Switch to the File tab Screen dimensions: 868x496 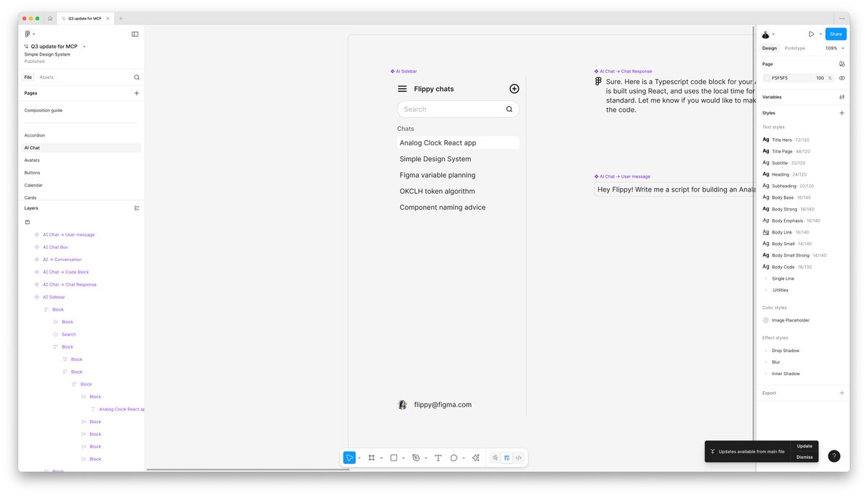pos(28,77)
